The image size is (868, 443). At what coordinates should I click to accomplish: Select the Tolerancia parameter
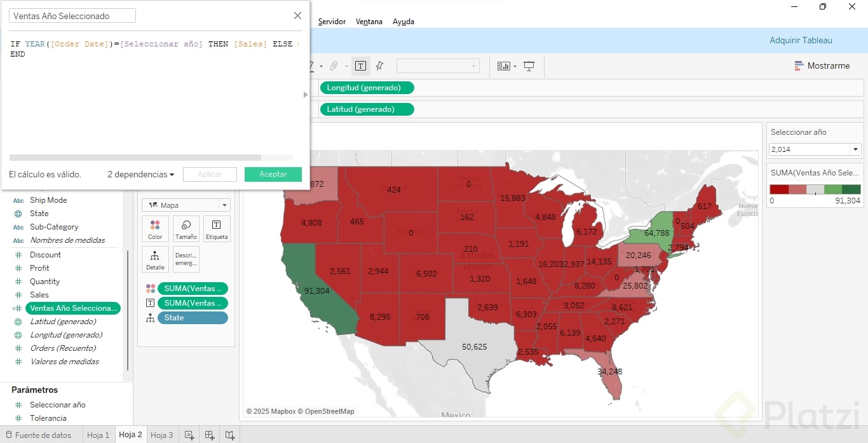48,418
